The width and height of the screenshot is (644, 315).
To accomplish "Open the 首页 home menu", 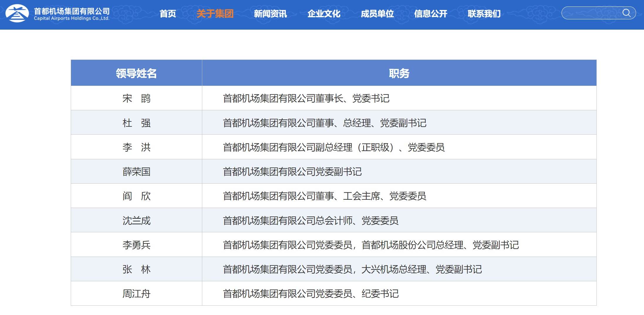I will [x=168, y=14].
